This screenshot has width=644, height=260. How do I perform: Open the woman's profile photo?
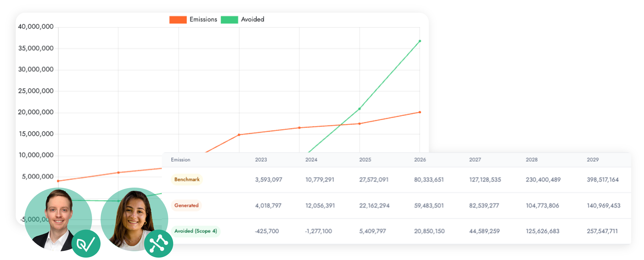click(134, 219)
